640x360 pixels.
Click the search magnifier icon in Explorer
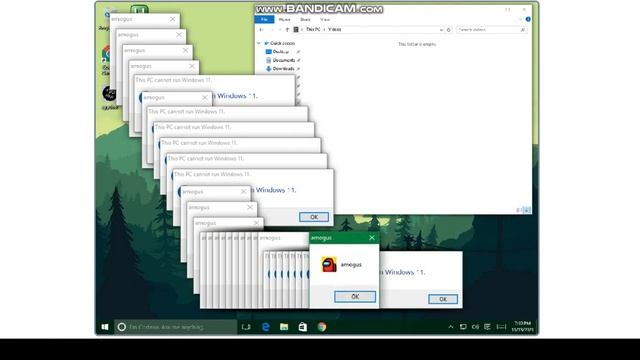(x=522, y=30)
